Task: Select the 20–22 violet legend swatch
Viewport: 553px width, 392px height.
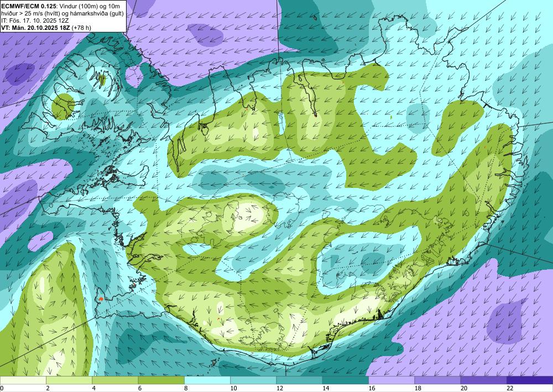Action: [x=484, y=380]
